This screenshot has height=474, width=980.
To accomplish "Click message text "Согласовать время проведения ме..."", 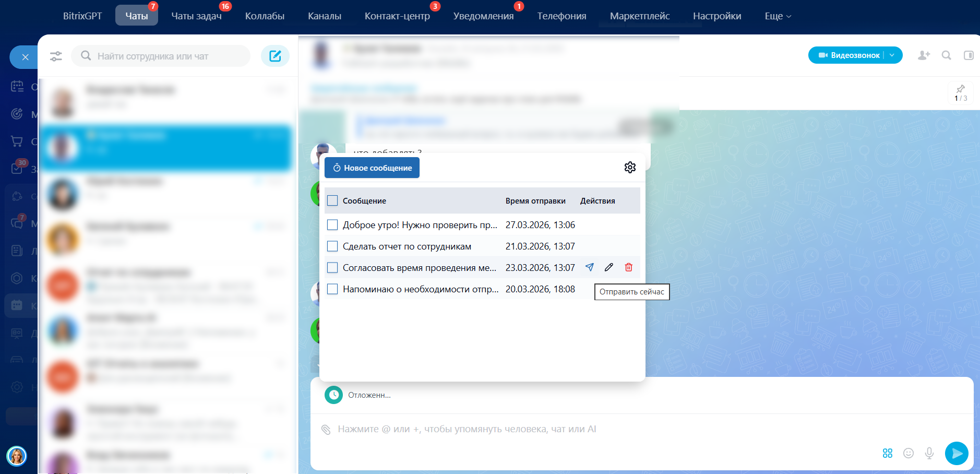I will 420,268.
